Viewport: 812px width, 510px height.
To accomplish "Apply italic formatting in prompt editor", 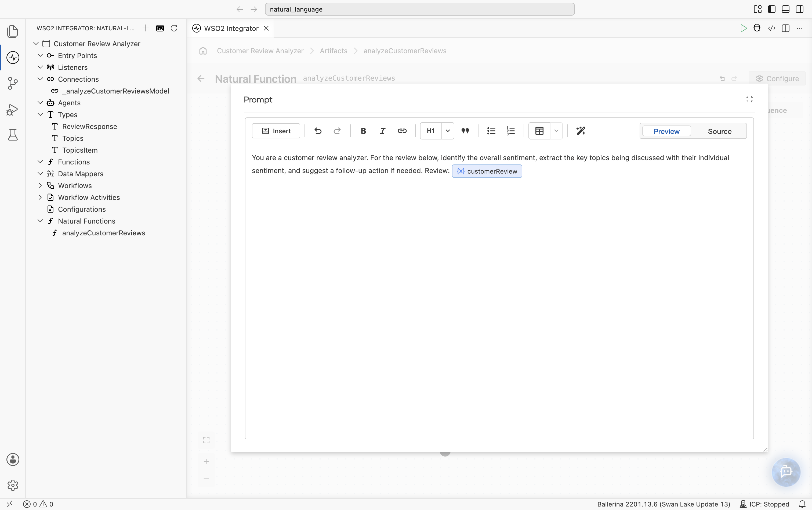I will [382, 131].
